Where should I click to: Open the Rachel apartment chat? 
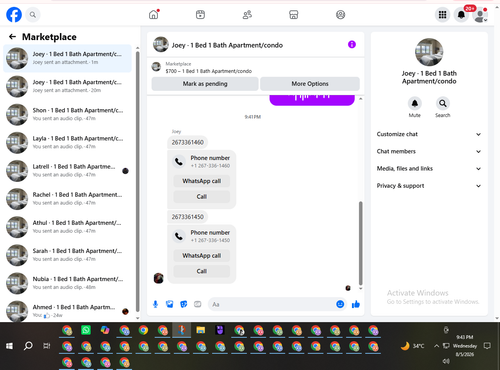(x=67, y=199)
